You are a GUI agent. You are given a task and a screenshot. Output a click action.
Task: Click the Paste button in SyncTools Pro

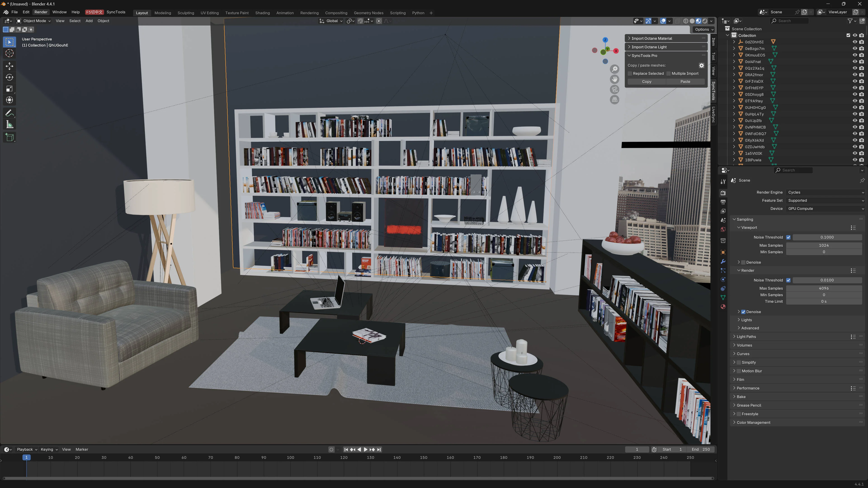point(685,82)
